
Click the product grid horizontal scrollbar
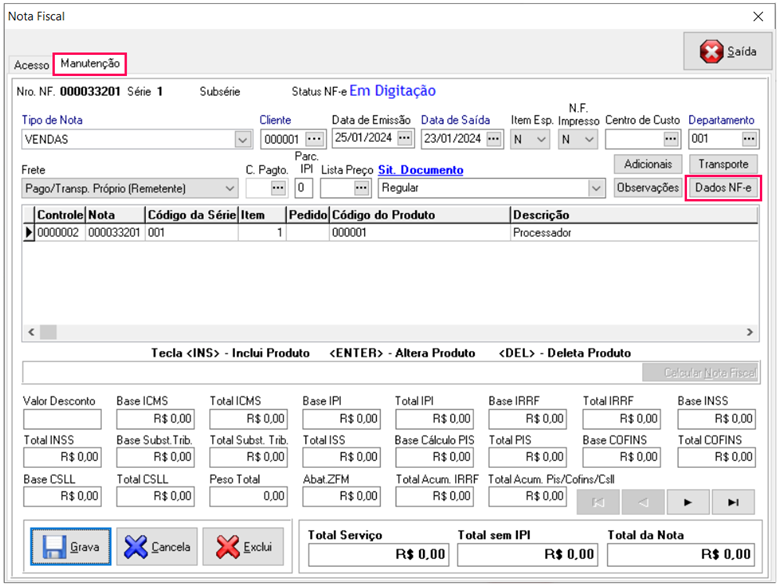pos(390,332)
